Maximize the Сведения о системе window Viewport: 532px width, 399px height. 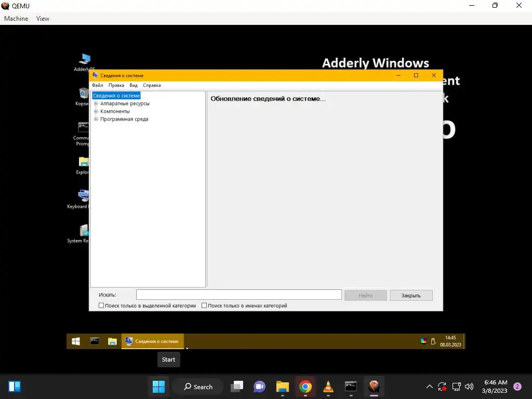pyautogui.click(x=416, y=75)
